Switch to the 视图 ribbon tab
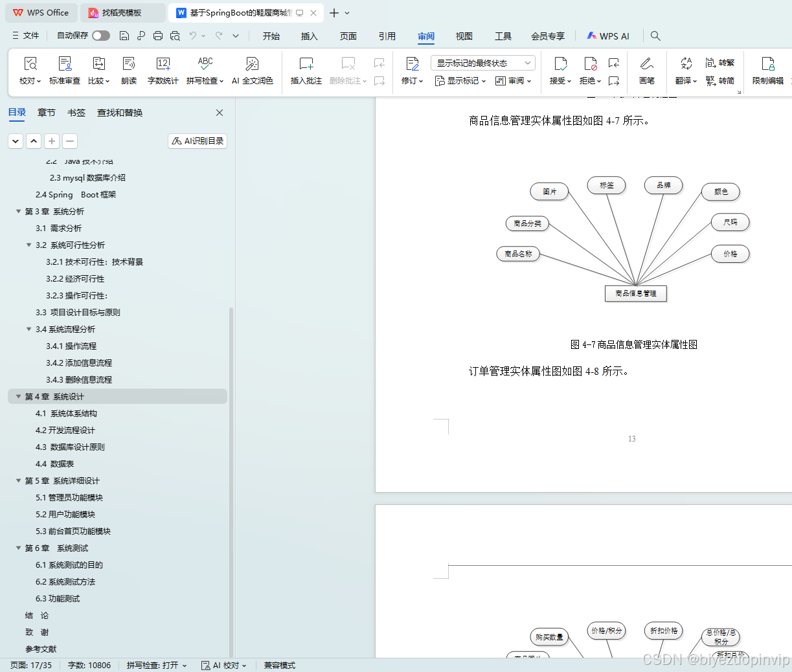Screen dimensions: 792x672 point(464,36)
